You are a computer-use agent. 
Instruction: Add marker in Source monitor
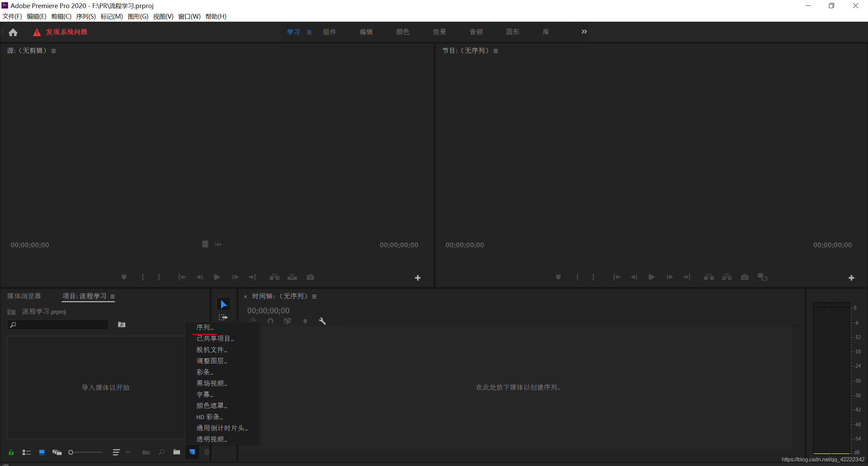[124, 277]
